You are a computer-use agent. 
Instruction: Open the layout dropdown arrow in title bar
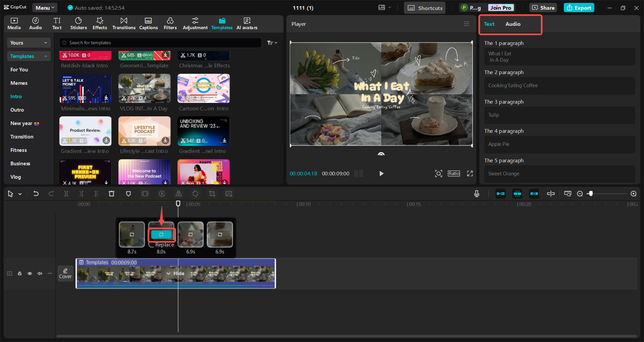click(x=390, y=8)
